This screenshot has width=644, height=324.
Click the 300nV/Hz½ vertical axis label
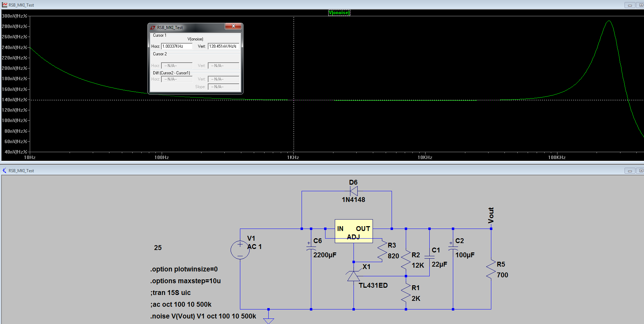click(x=14, y=16)
